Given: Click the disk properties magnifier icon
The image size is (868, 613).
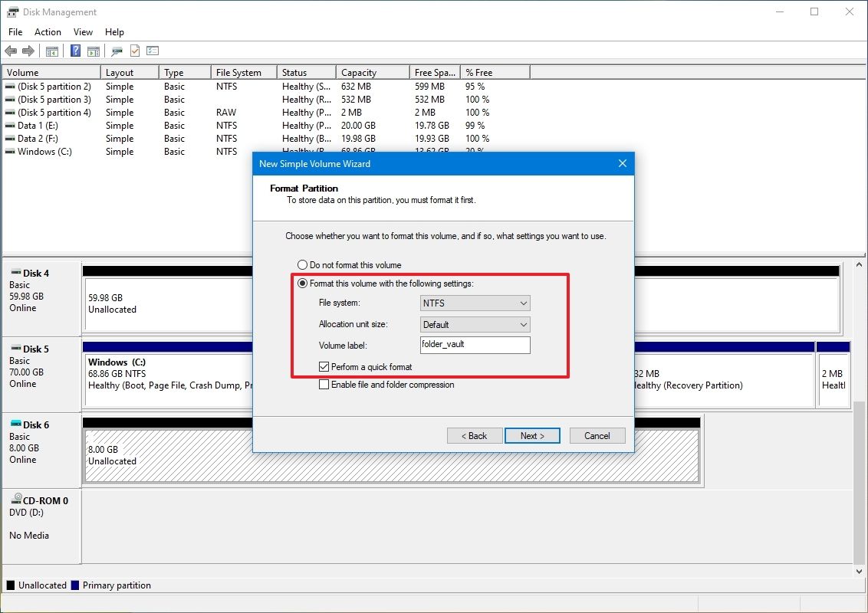Looking at the screenshot, I should pos(116,51).
